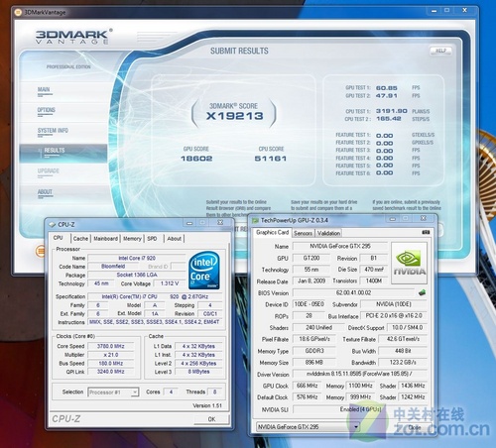Click the Package field Socket 1366 LGA
Screen dimensions: 496x448
[137, 275]
